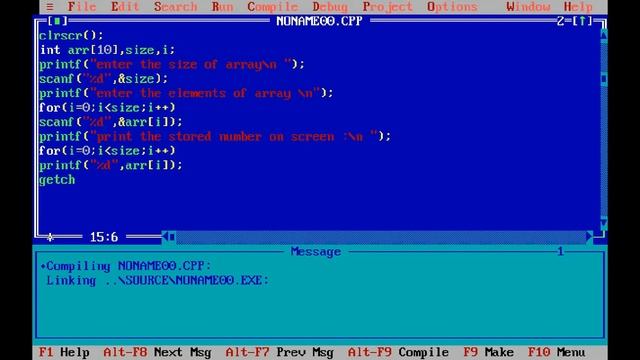Click the vertical scrollbar up arrow

[x=604, y=35]
